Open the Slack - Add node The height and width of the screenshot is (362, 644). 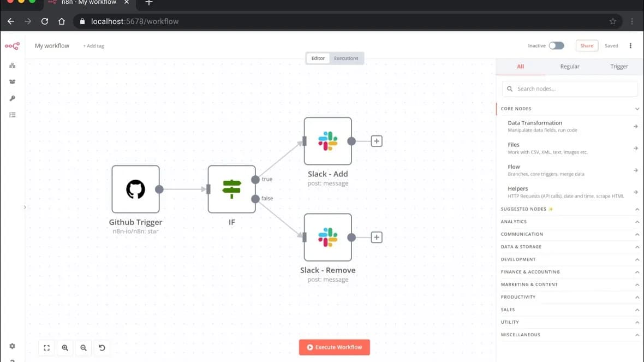coord(328,141)
